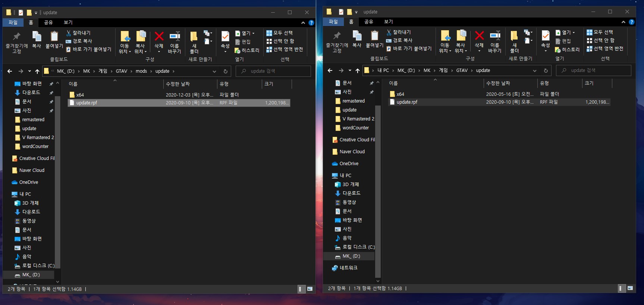Select Naver Cloud in left window sidebar

28,170
